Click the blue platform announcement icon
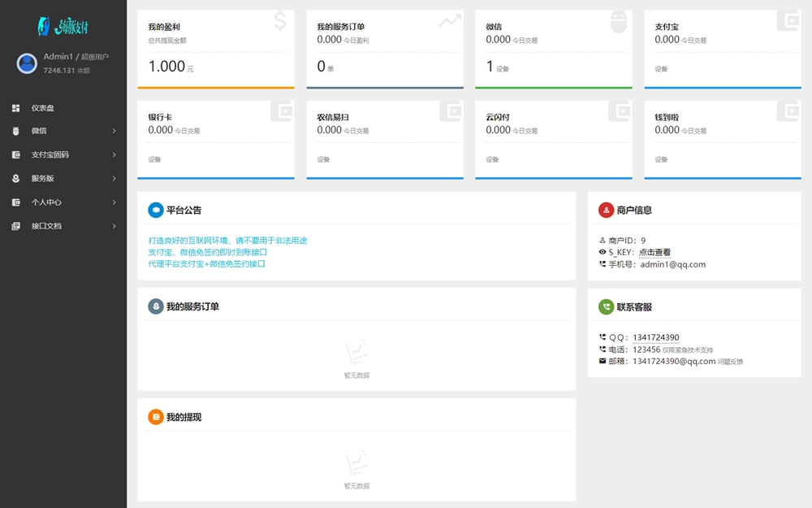Viewport: 812px width, 508px height. (155, 211)
